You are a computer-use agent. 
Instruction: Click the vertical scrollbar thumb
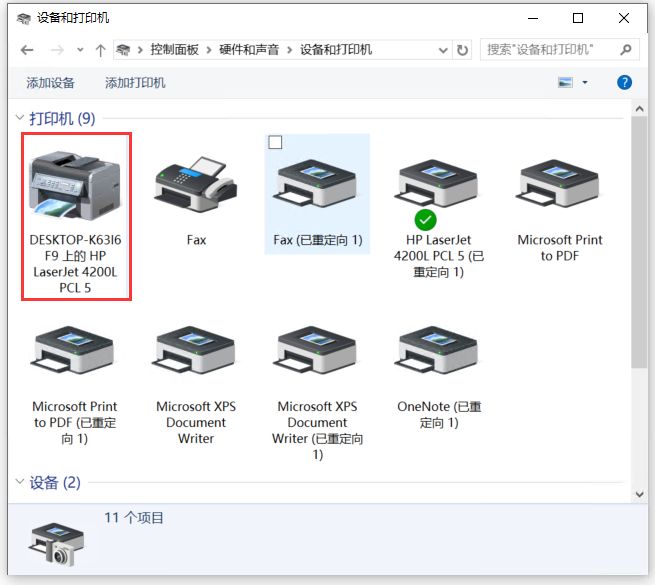pyautogui.click(x=639, y=242)
